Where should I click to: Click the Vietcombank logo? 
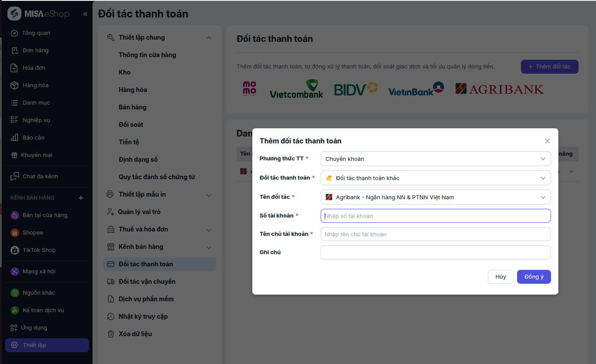[297, 88]
